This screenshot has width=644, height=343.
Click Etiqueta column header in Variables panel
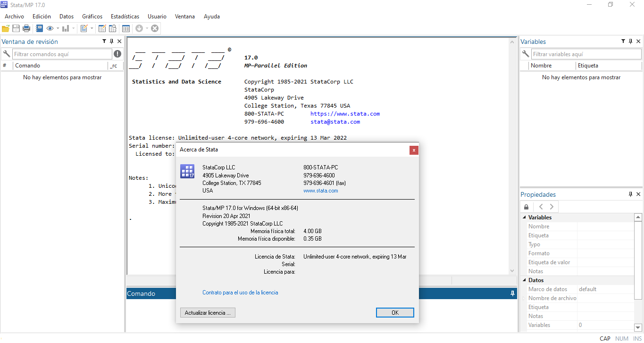pos(609,66)
